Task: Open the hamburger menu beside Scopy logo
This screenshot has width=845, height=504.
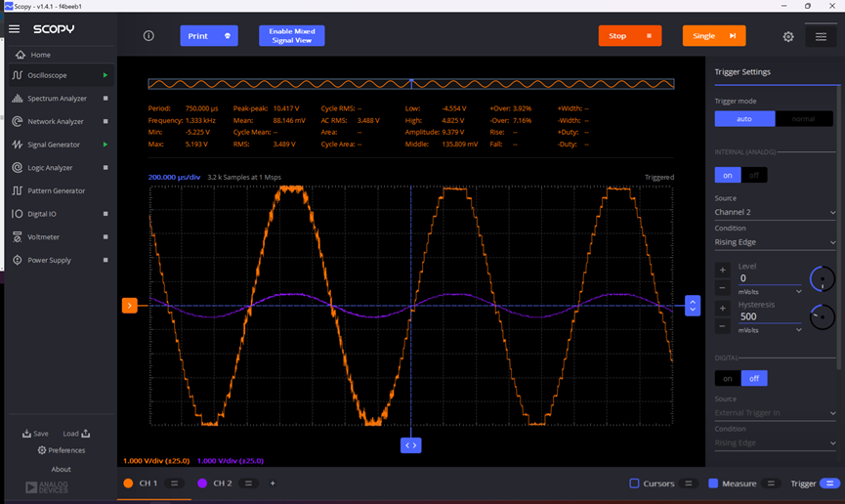Action: [x=14, y=29]
